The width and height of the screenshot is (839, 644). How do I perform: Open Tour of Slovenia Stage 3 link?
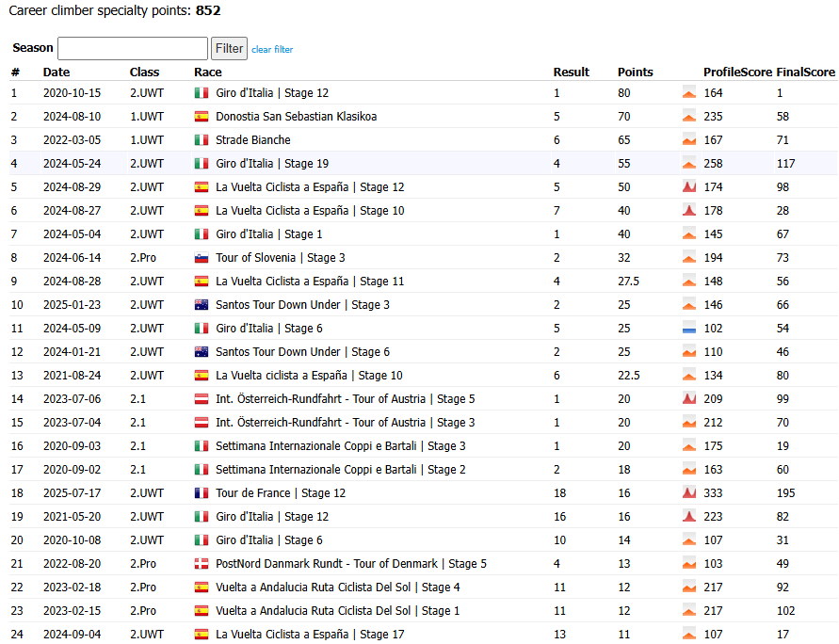(x=281, y=258)
